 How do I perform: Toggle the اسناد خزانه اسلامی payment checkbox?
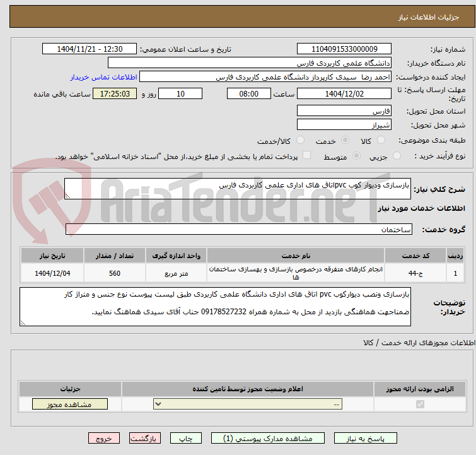coord(307,155)
